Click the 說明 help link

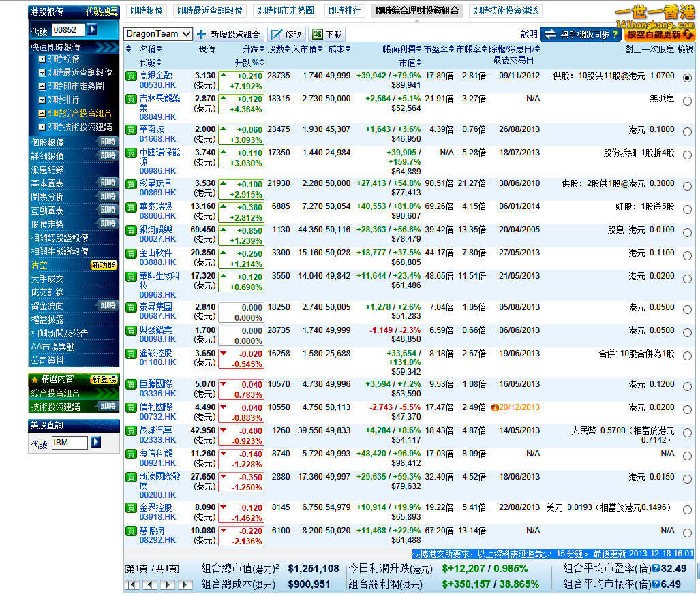529,34
